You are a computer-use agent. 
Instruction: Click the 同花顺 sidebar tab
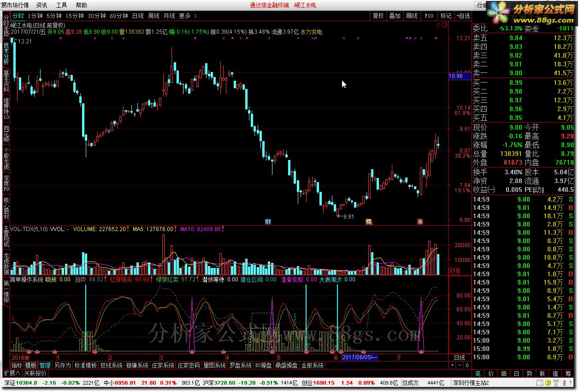(6, 135)
